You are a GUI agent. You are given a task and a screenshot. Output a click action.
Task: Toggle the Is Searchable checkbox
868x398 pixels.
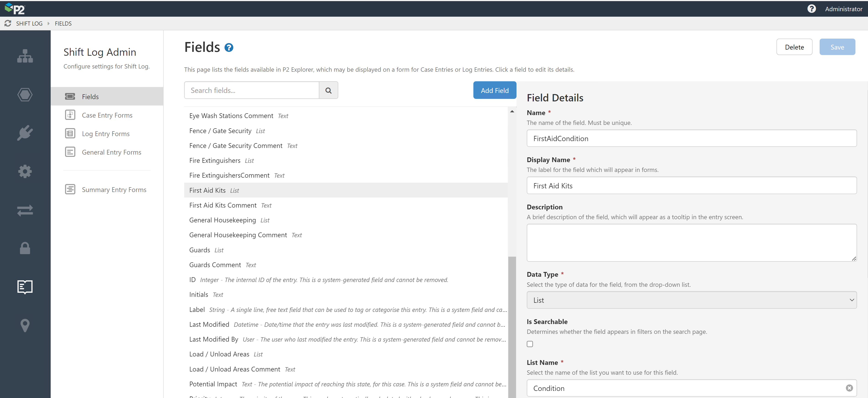click(x=530, y=344)
